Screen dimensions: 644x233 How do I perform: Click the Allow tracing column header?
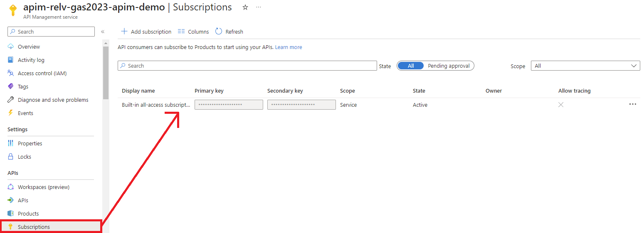point(574,91)
